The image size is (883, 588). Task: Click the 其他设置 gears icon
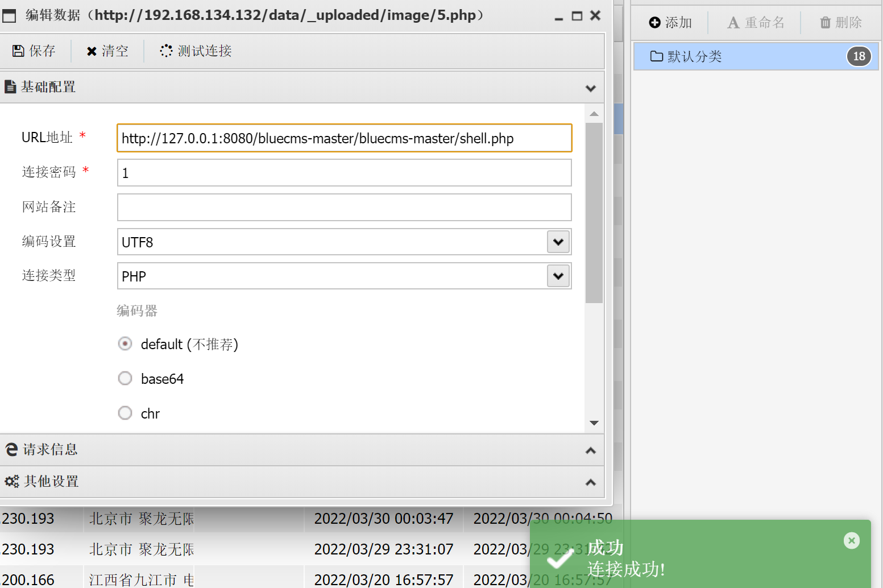click(x=12, y=482)
